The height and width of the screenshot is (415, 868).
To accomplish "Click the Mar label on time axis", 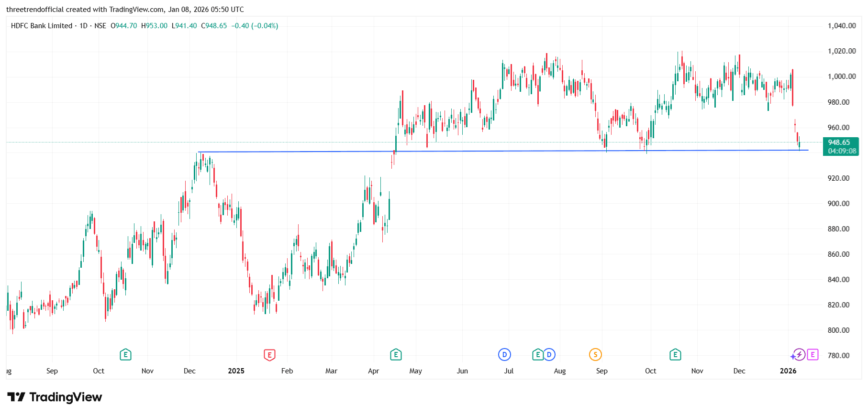I will 331,371.
